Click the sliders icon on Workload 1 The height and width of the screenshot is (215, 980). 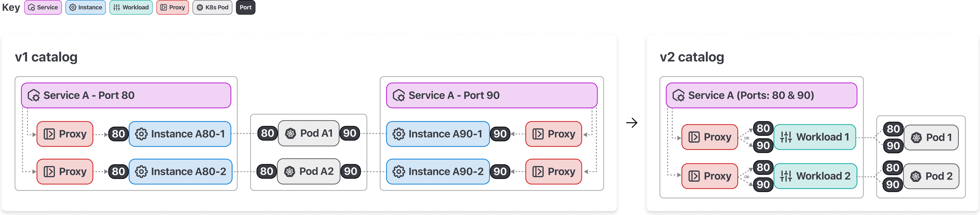click(786, 137)
